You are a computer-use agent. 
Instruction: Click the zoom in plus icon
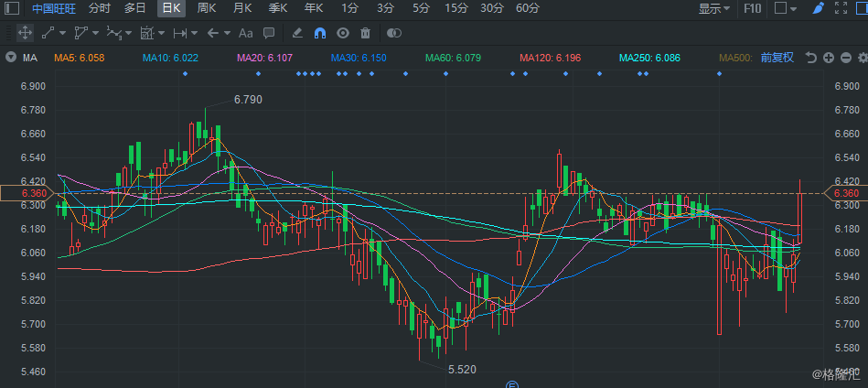828,58
